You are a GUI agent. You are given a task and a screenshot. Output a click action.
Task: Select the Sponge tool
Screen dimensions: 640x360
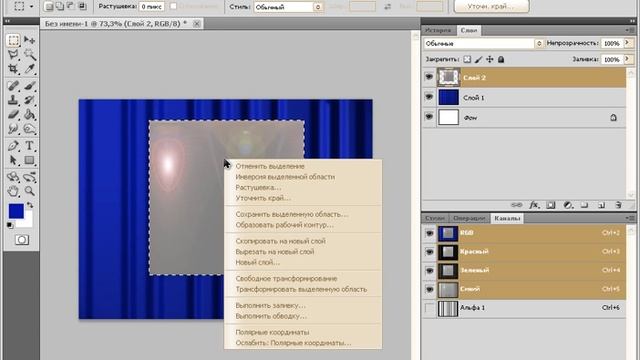click(29, 129)
